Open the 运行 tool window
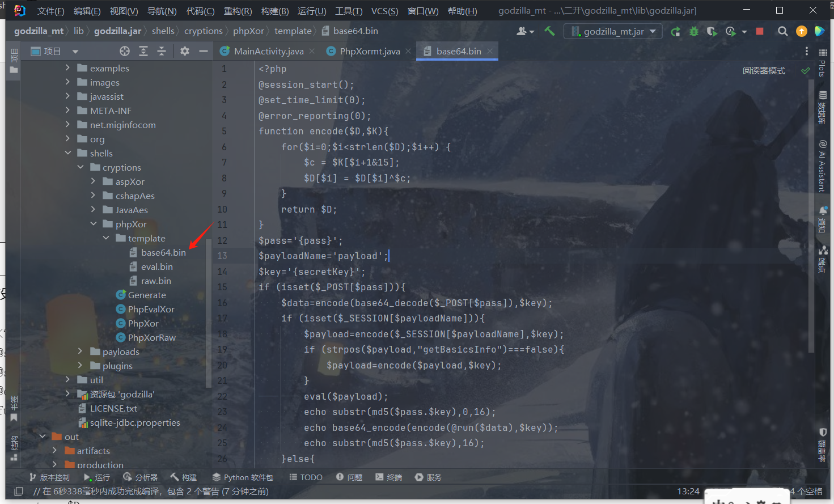The height and width of the screenshot is (504, 834). click(x=97, y=477)
